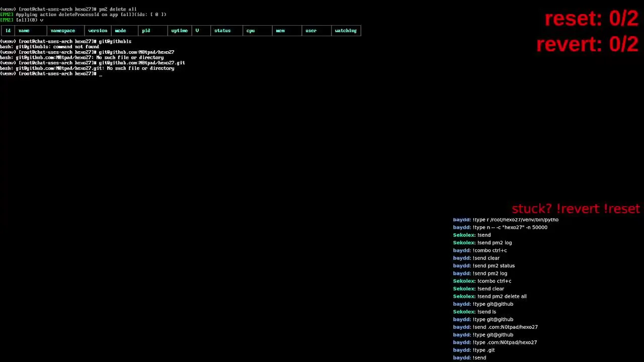Click the restart-count arrow column header

(197, 31)
